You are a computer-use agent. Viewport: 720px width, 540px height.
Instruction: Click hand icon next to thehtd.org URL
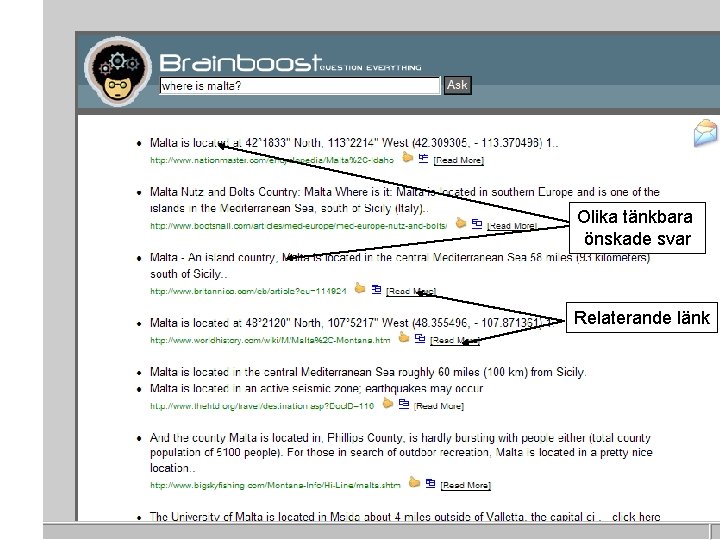tap(388, 403)
